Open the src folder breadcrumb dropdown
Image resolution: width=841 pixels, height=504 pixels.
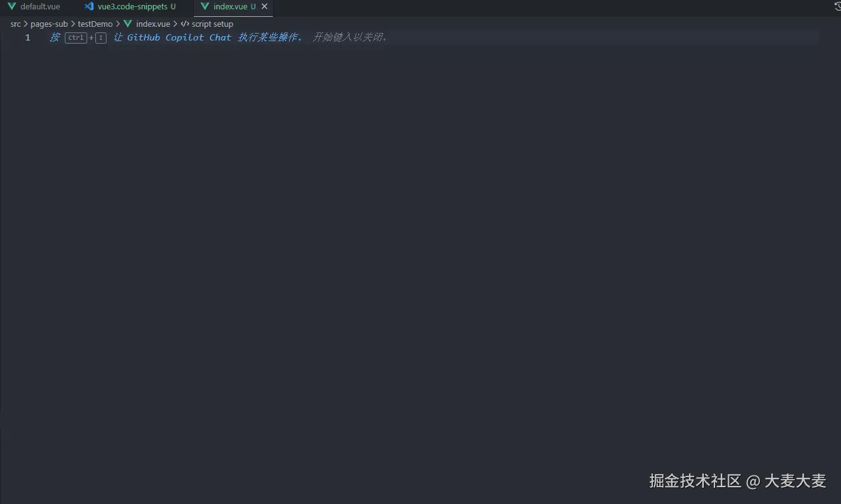pyautogui.click(x=15, y=24)
